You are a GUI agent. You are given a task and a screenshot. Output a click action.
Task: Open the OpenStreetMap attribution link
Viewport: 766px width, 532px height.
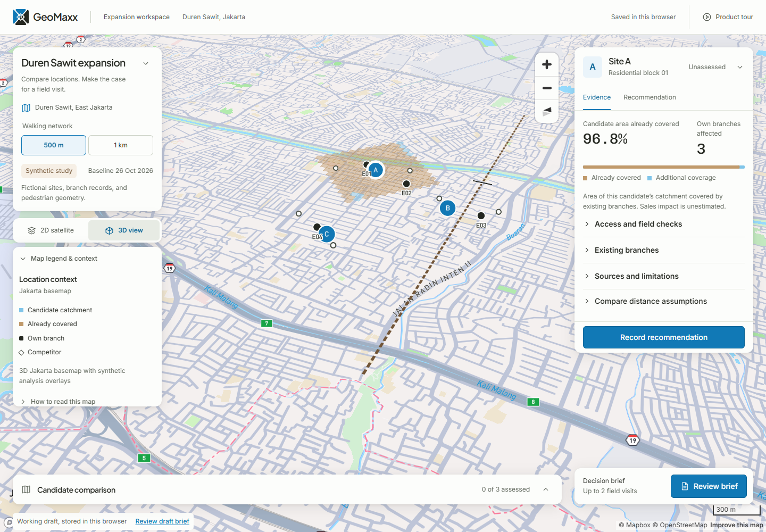680,525
